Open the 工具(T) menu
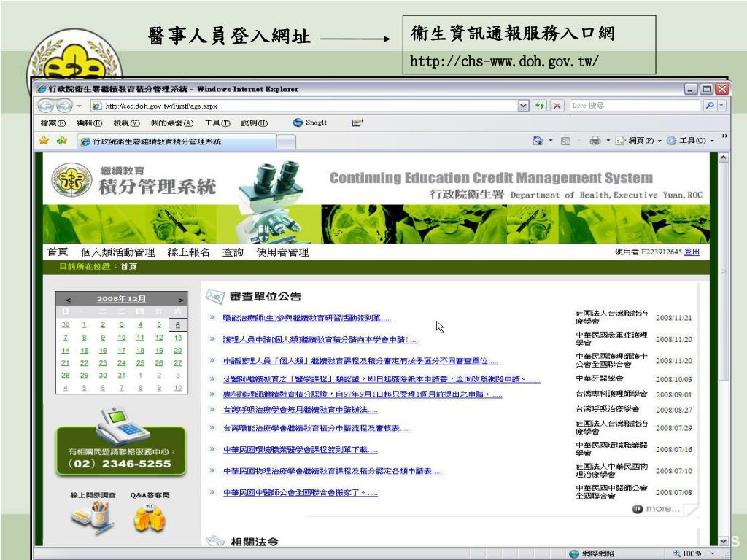Screen dimensions: 747x560 pos(217,122)
